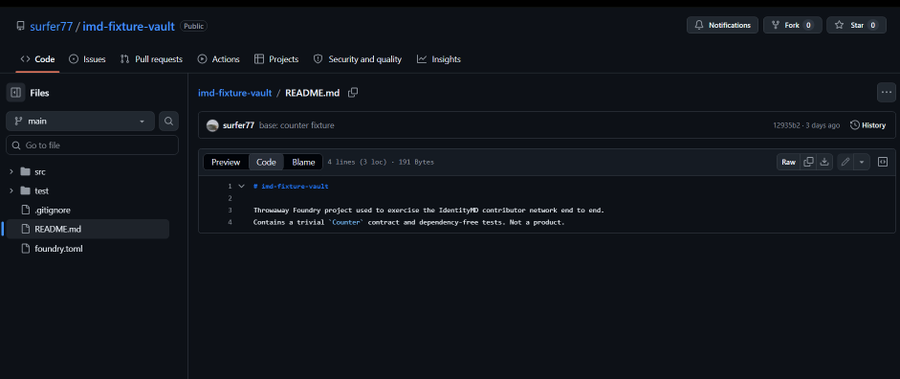Viewport: 900px width, 379px height.
Task: Download the raw file icon
Action: tap(824, 162)
